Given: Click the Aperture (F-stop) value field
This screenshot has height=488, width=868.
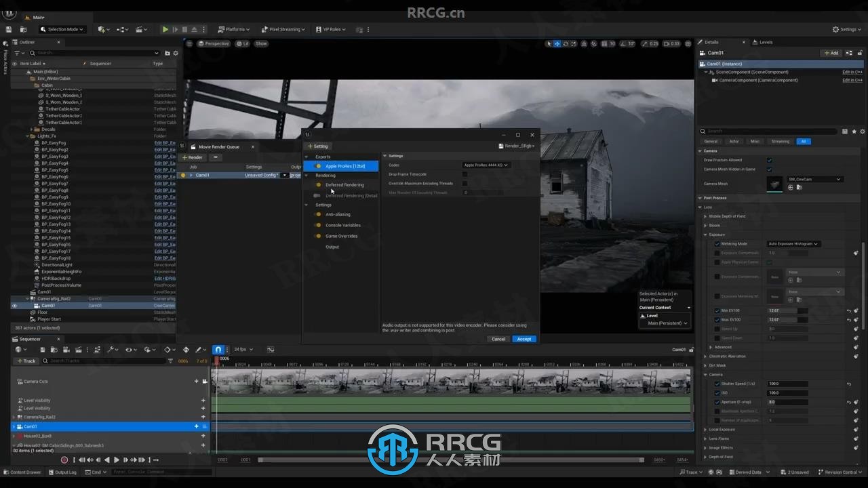Looking at the screenshot, I should point(787,402).
